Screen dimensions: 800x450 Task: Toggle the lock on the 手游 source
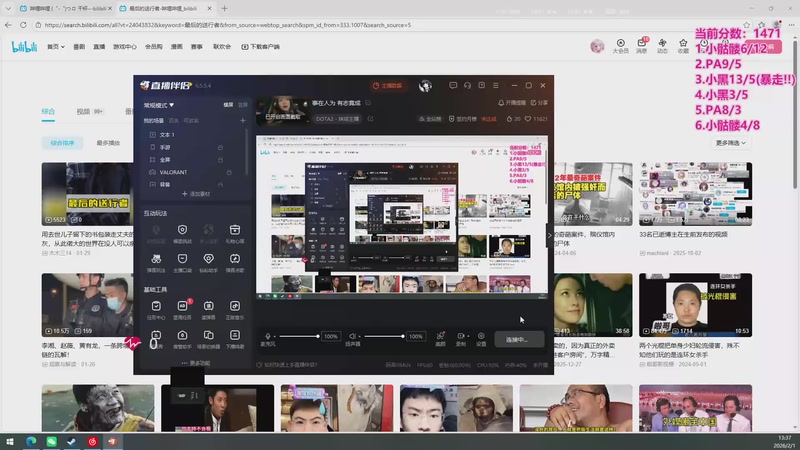220,147
